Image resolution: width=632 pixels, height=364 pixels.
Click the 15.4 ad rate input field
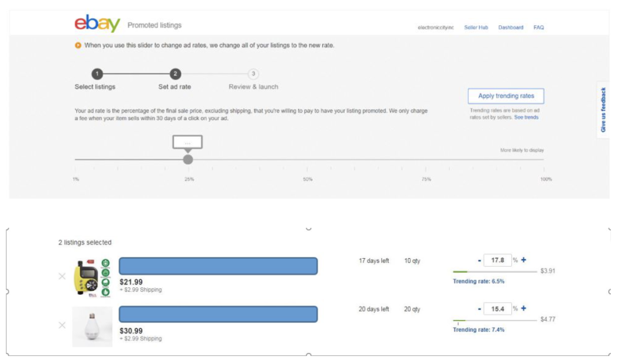(x=497, y=309)
